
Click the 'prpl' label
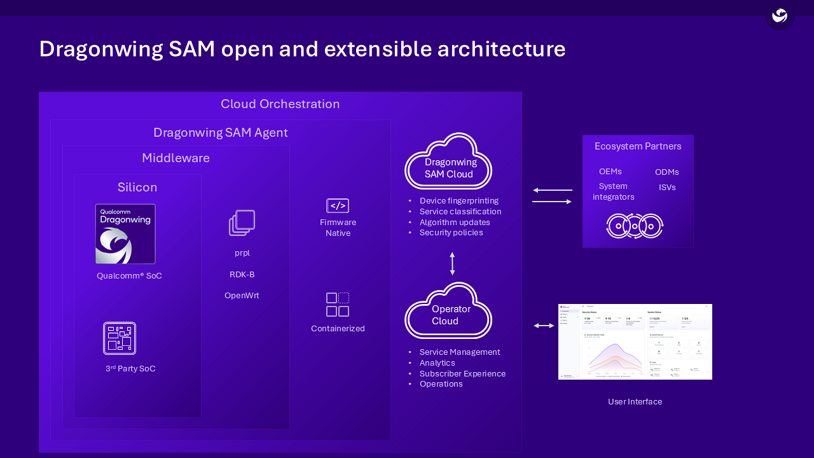242,253
